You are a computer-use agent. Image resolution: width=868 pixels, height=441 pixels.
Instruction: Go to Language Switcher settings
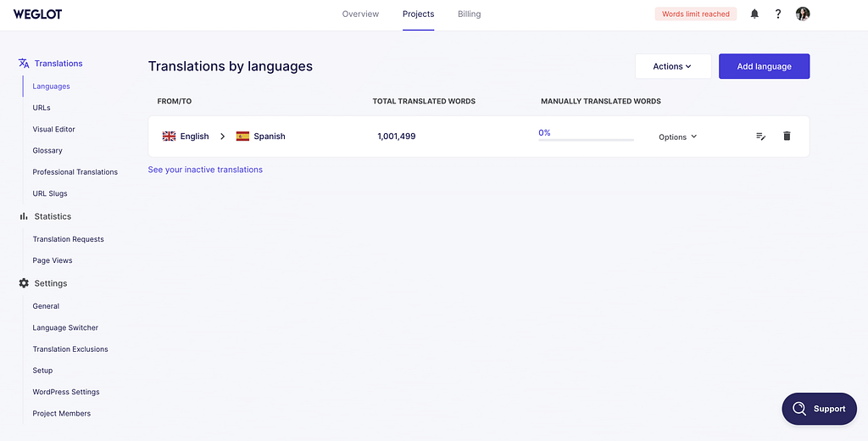tap(65, 327)
